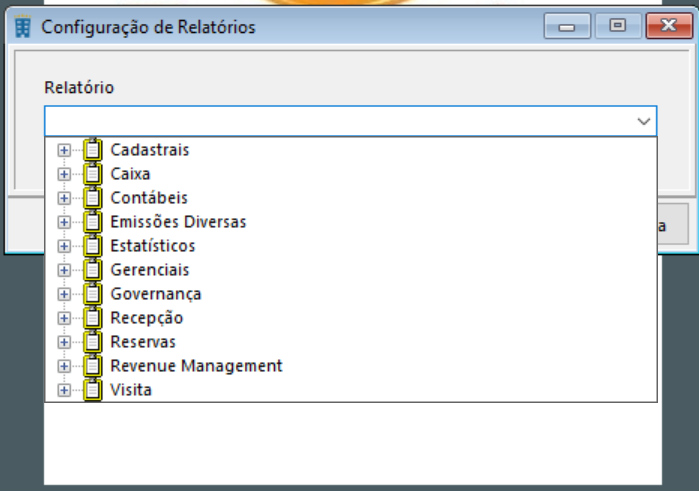The height and width of the screenshot is (491, 699).
Task: Expand the Recepção tree node
Action: (x=64, y=319)
